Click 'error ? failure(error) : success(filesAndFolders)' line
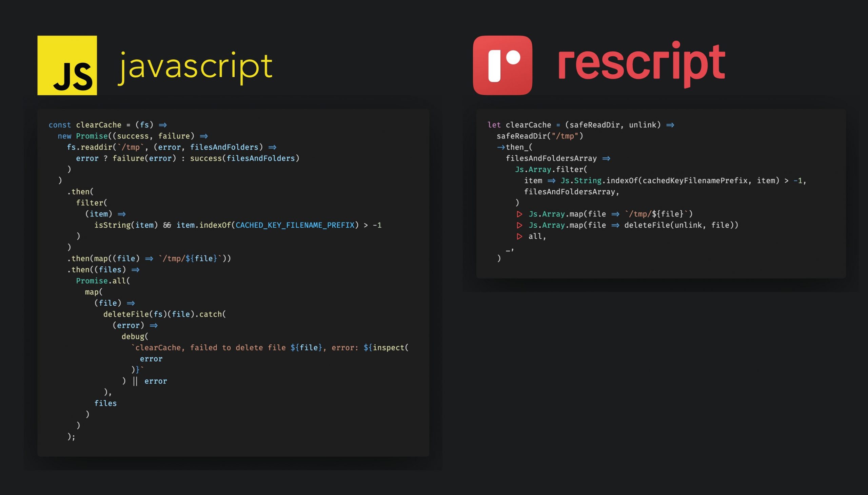 tap(188, 158)
